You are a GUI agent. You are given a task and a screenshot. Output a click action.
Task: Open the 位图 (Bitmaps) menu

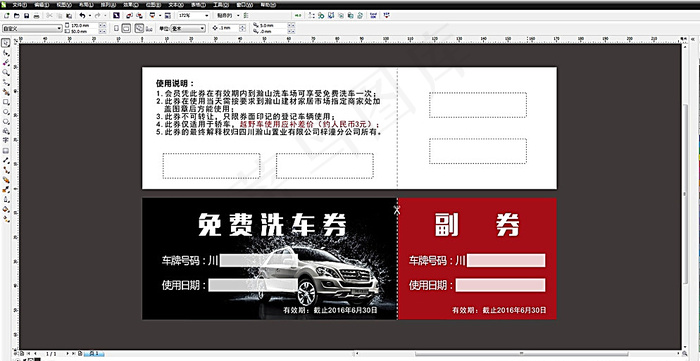point(153,5)
